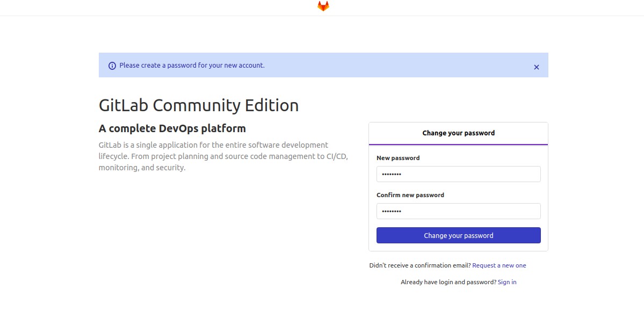Dismiss the create password alert banner
This screenshot has height=332, width=644.
click(x=537, y=67)
